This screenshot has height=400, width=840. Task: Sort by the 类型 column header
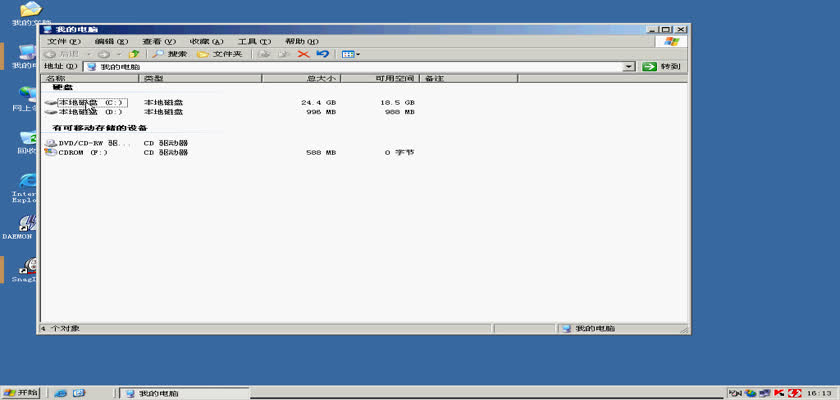(x=200, y=78)
